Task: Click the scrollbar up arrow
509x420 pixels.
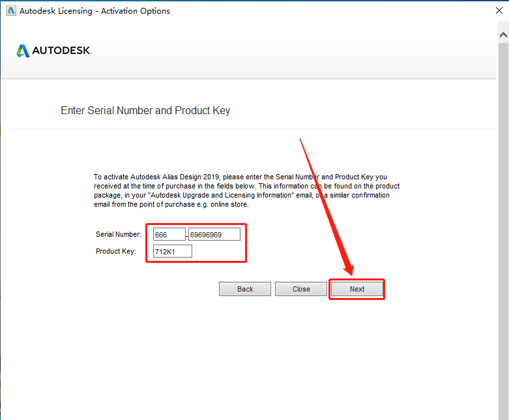Action: 503,35
